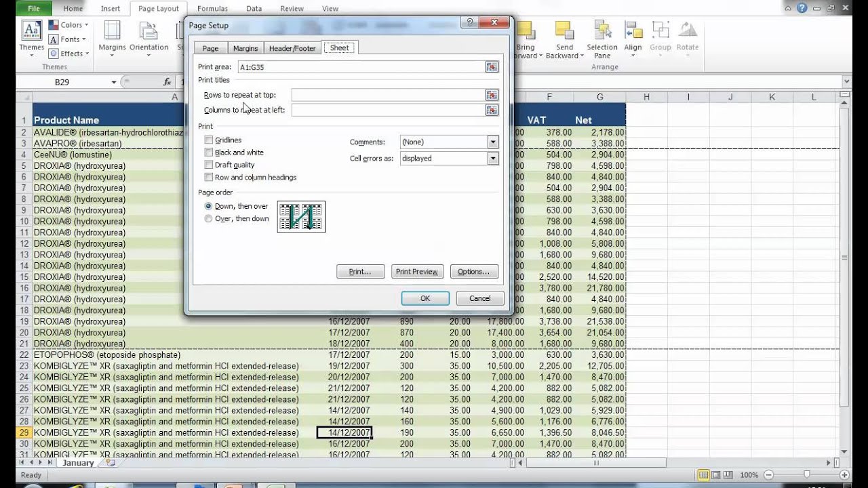Select column H header
The image size is (868, 488).
point(646,97)
